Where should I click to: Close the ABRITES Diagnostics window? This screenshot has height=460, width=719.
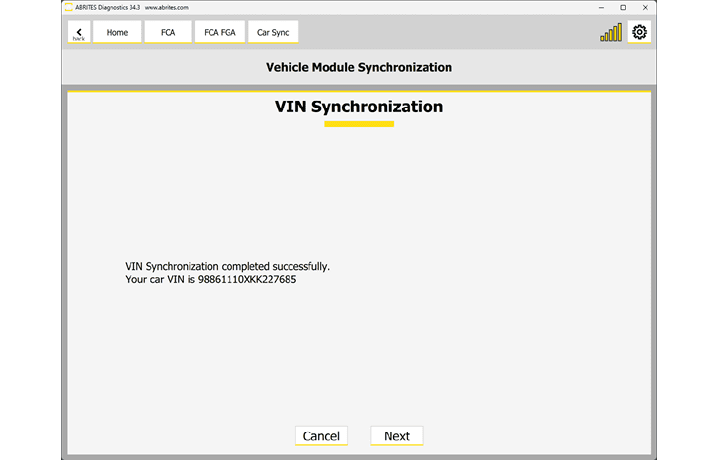point(648,7)
